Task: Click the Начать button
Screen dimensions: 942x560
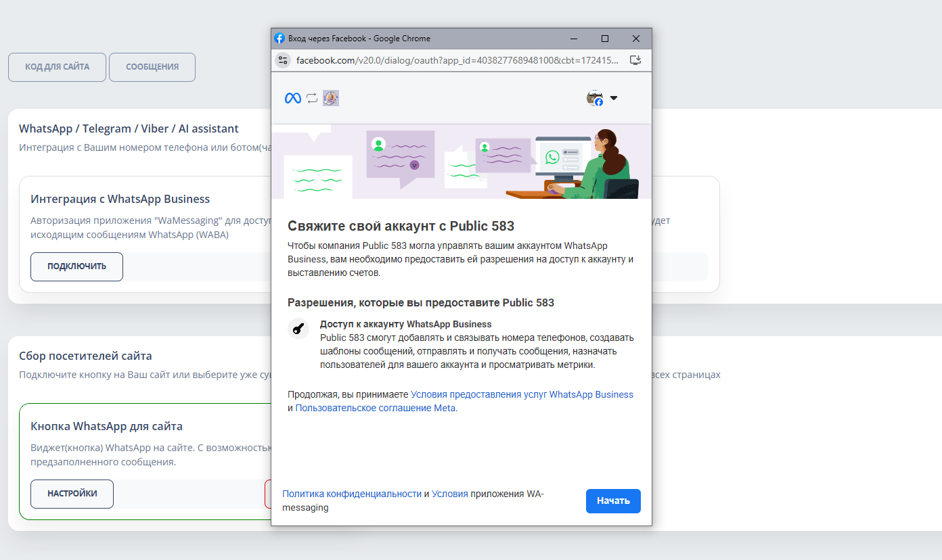Action: [613, 501]
